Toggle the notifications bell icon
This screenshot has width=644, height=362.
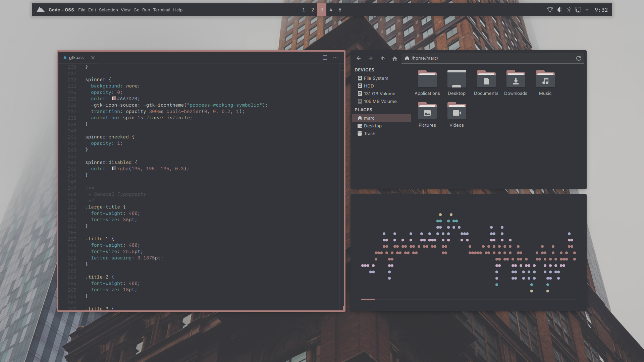click(x=550, y=10)
